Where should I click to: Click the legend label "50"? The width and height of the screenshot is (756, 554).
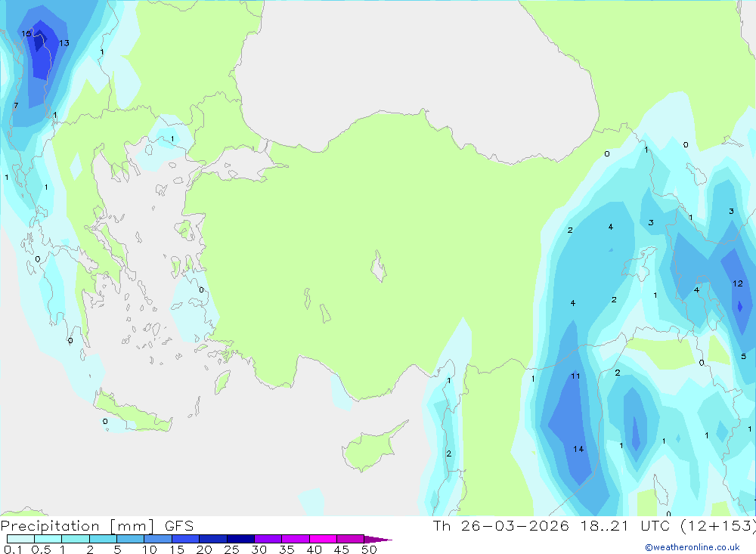pyautogui.click(x=369, y=549)
